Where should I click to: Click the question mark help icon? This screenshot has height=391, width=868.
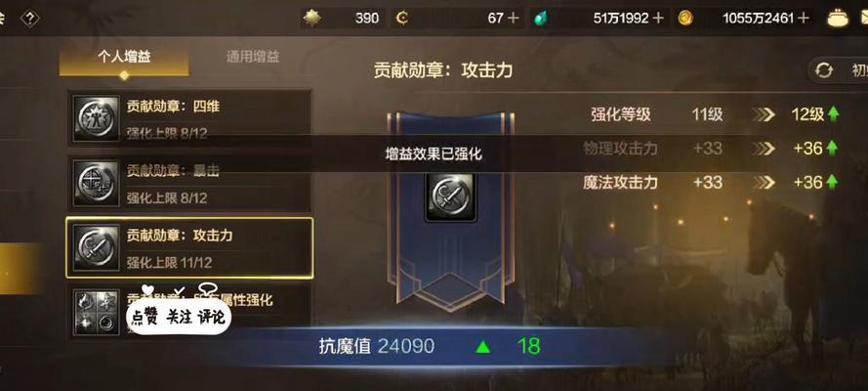[x=30, y=19]
